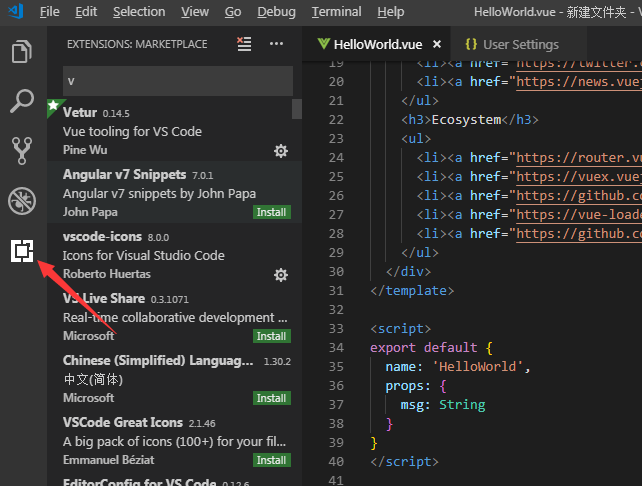Open the github link on line 28
642x486 pixels.
[x=579, y=234]
